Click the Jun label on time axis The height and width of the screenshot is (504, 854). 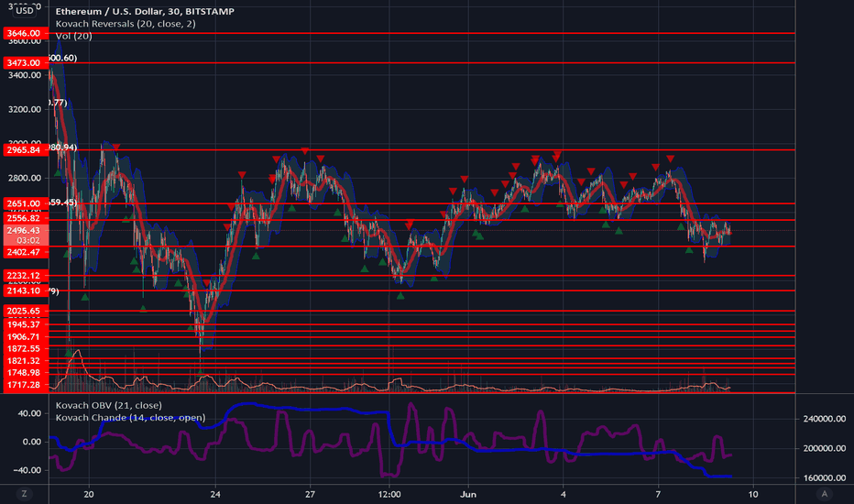468,494
